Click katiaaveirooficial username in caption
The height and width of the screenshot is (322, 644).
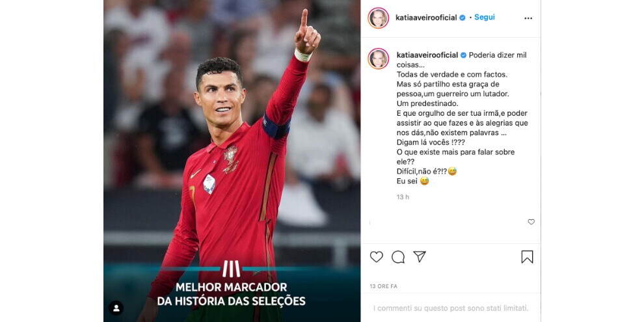click(x=427, y=55)
